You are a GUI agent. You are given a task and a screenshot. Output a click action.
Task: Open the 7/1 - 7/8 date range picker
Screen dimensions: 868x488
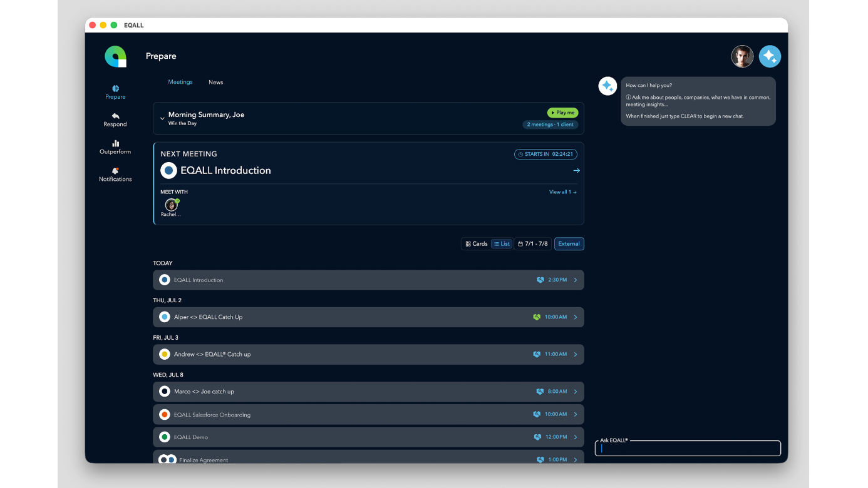(x=533, y=244)
